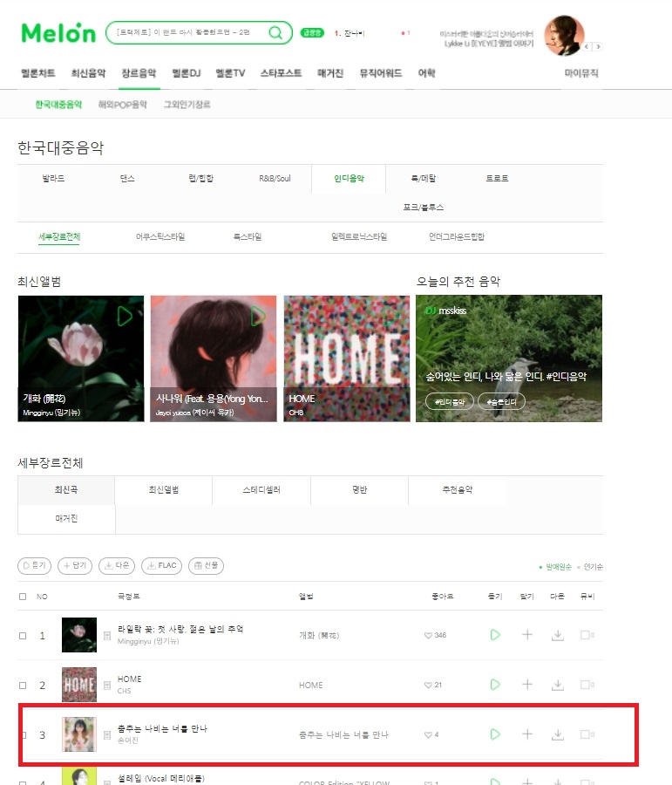Image resolution: width=672 pixels, height=785 pixels.
Task: Select the 록/메탈 genre tab
Action: (424, 178)
